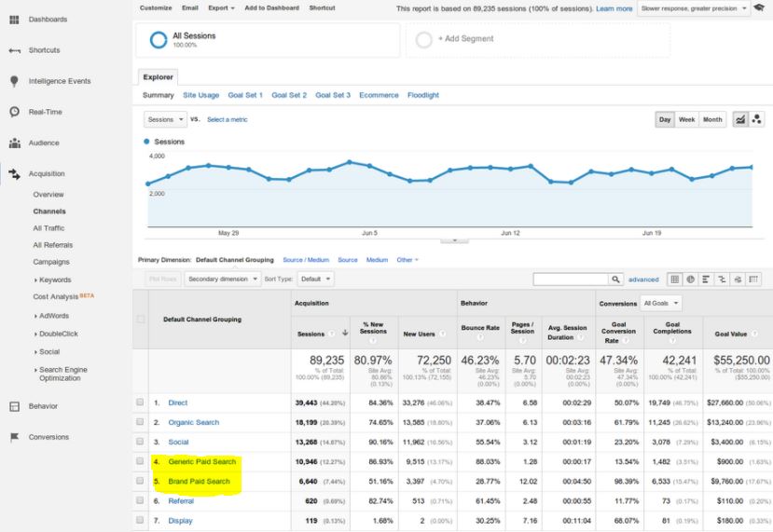Open the education graduation cap icon

click(x=759, y=7)
